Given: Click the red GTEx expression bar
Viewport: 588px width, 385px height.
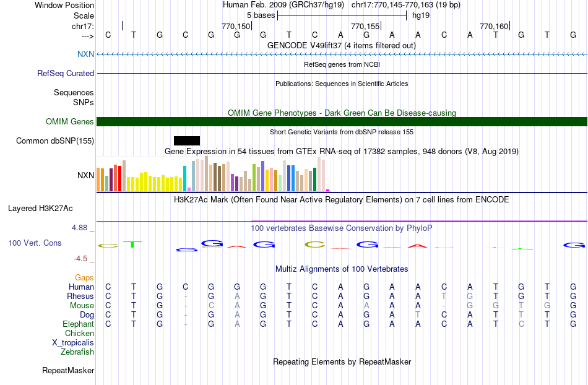Looking at the screenshot, I should 119,178.
